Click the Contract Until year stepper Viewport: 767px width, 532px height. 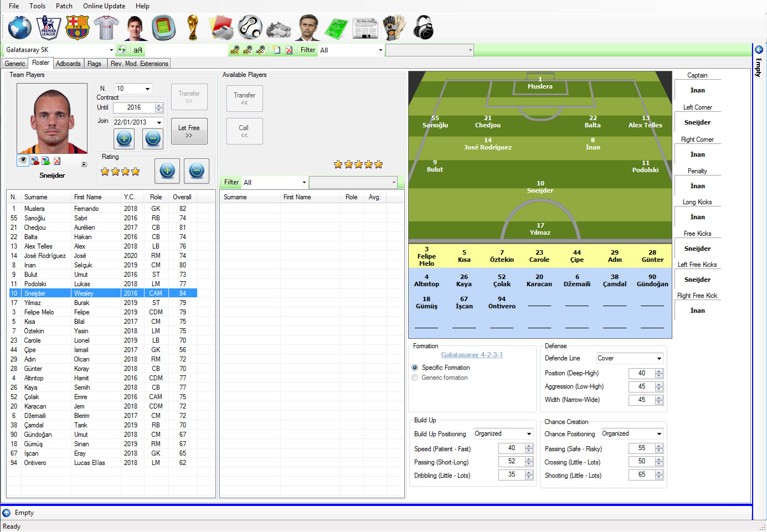159,107
